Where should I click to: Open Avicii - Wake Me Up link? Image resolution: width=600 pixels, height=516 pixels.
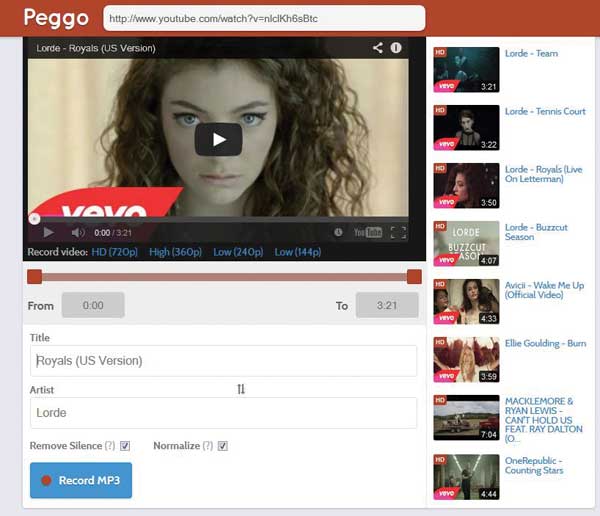pyautogui.click(x=544, y=290)
